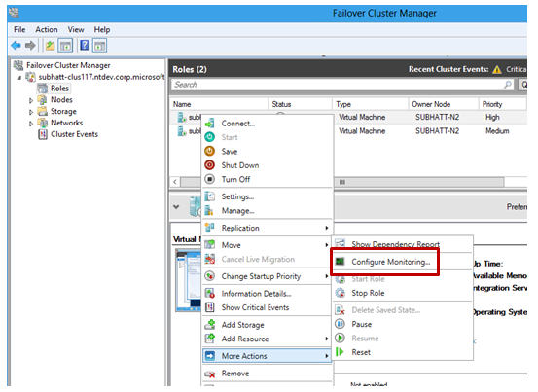The height and width of the screenshot is (392, 538).
Task: Click the Show/Hide Console Tree toolbar icon
Action: pos(65,46)
